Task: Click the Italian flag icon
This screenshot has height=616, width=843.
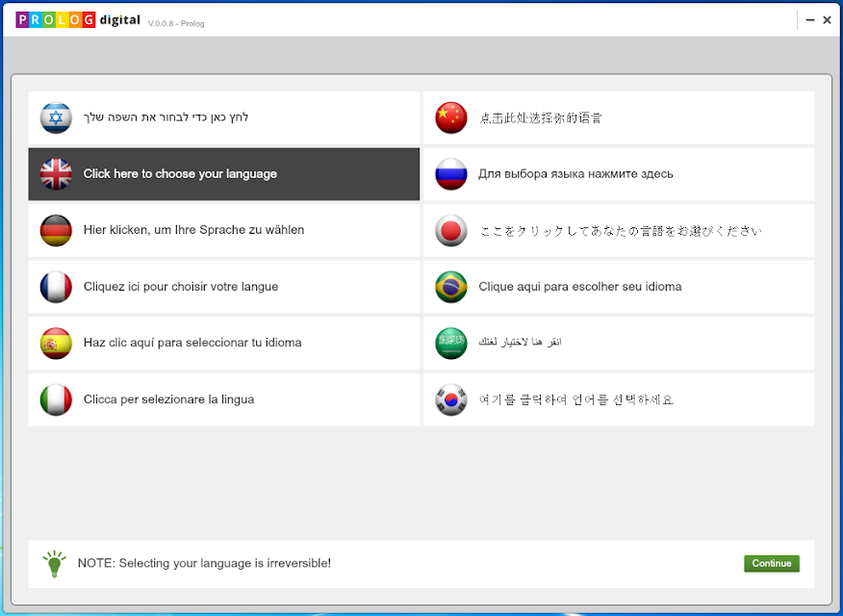Action: [56, 399]
